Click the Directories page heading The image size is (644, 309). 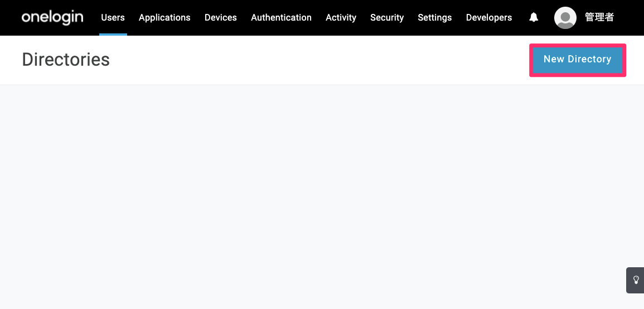tap(66, 60)
